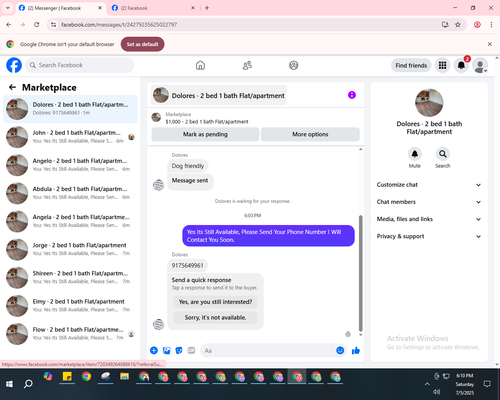Click the Search Facebook field

[80, 65]
